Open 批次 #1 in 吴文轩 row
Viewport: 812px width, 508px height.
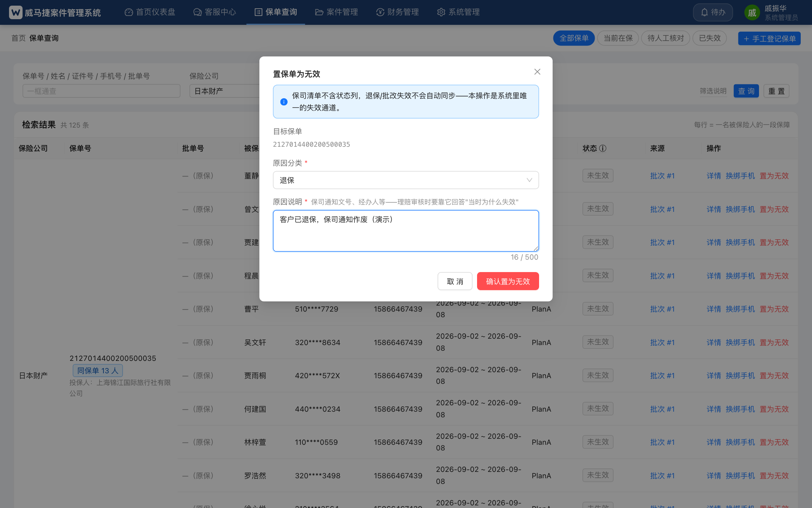(x=662, y=342)
